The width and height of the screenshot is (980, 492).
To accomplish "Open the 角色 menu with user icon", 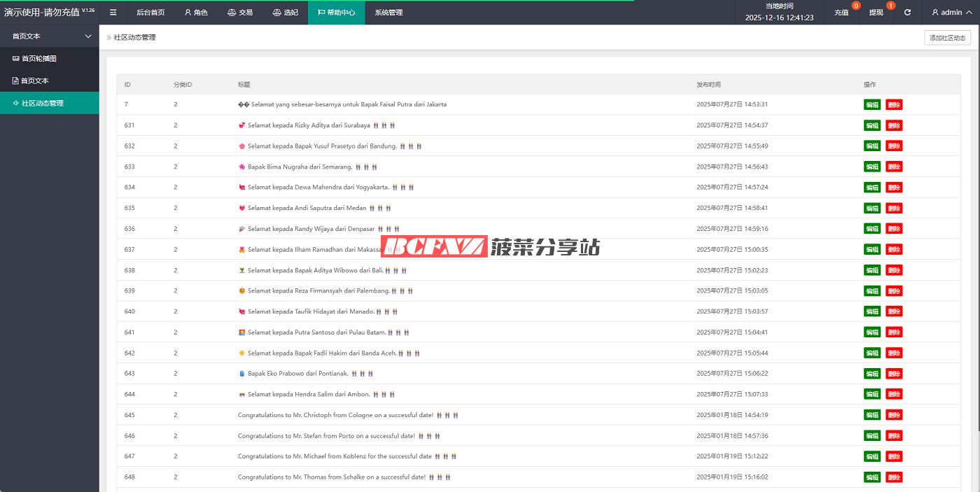I will click(x=196, y=13).
